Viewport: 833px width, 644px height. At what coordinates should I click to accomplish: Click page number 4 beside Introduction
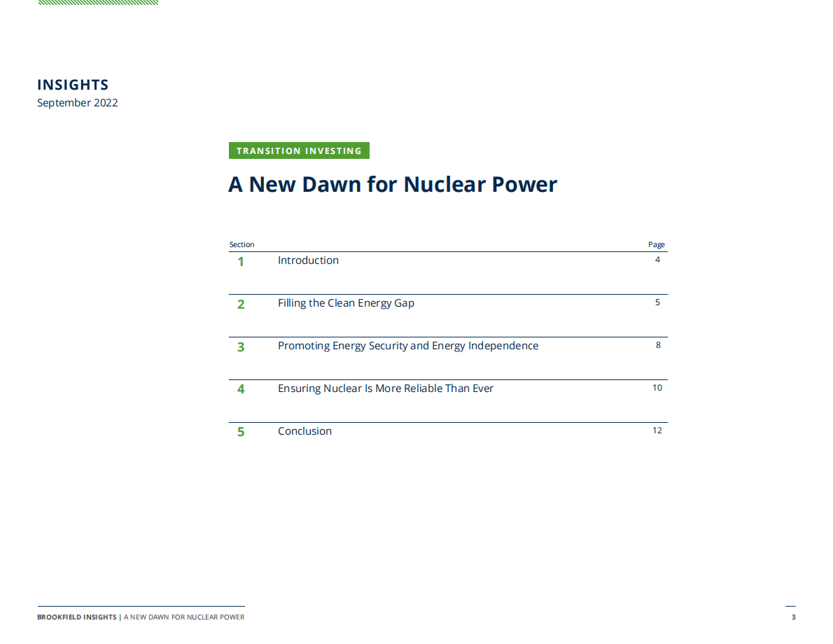[657, 260]
